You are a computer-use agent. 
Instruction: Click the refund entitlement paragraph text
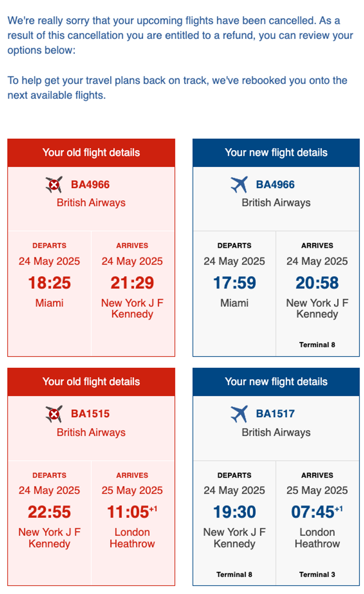180,35
